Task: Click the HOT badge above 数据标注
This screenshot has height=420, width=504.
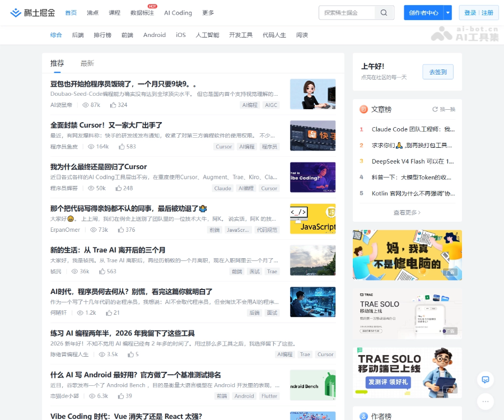Action: (152, 6)
